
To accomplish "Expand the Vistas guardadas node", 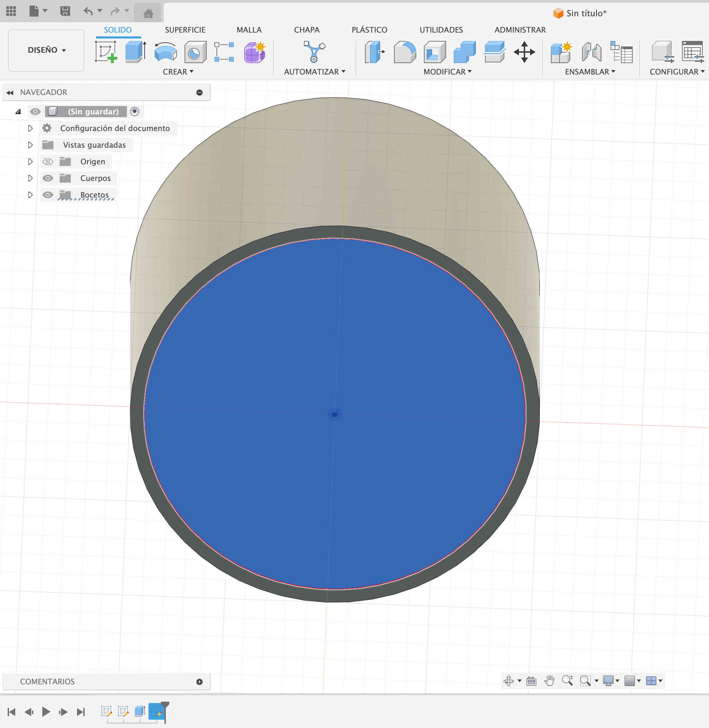I will (x=31, y=145).
